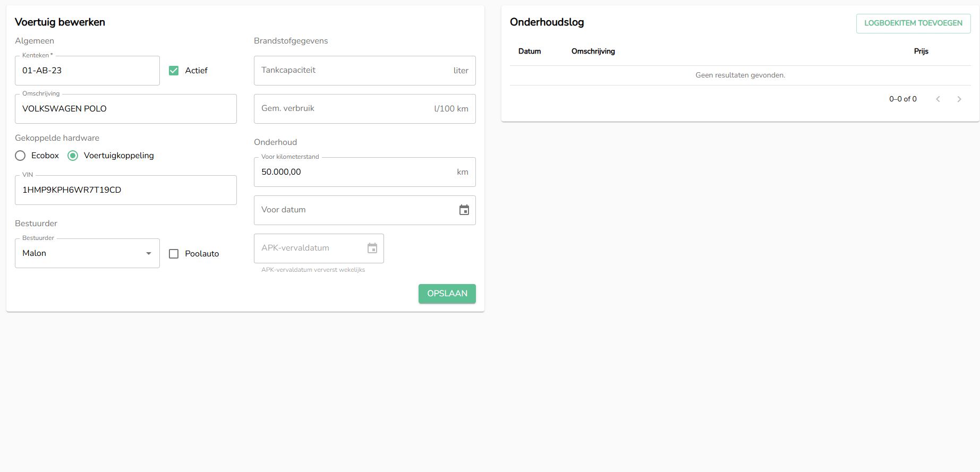The width and height of the screenshot is (980, 472).
Task: Click the Omschrijving column header in log
Action: (x=593, y=52)
